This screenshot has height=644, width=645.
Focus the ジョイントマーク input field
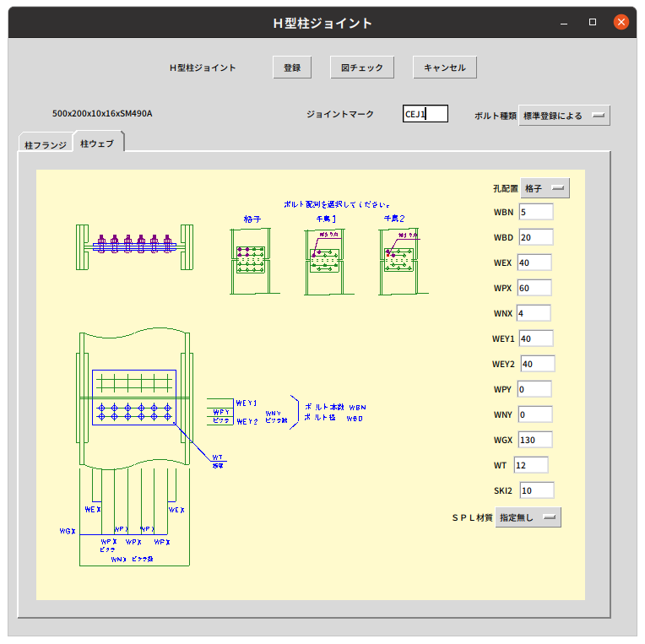[425, 114]
